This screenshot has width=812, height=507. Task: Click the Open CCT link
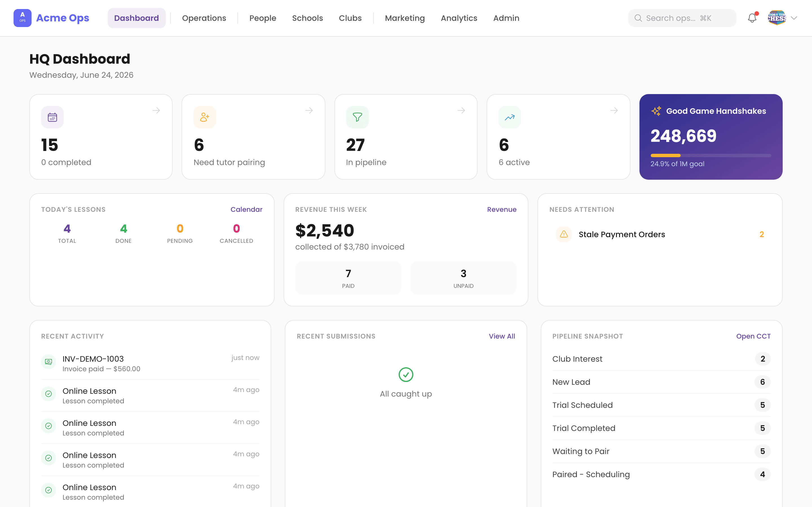click(753, 336)
